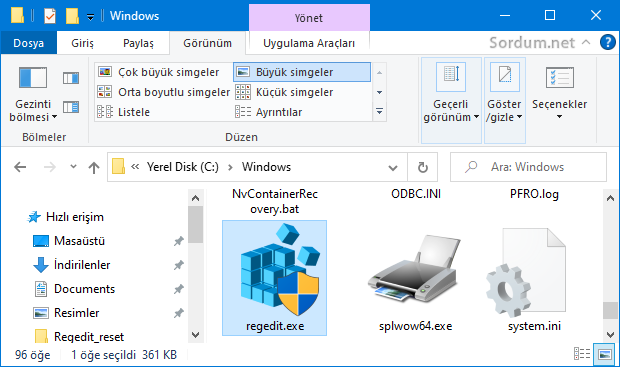Refresh the folder view
Viewport: 620px width, 367px height.
pos(423,167)
